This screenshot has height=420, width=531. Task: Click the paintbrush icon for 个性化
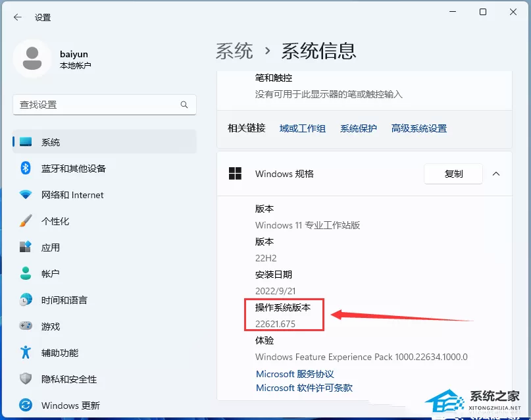(x=26, y=221)
